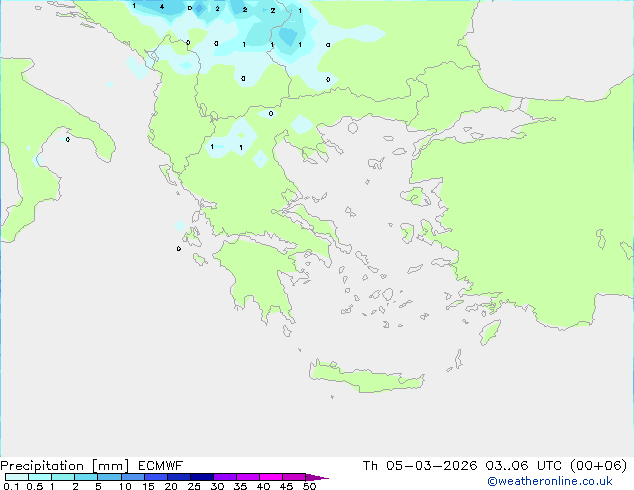Click the 30–35 mm purple legend swatch
634x490 pixels.
[x=225, y=477]
